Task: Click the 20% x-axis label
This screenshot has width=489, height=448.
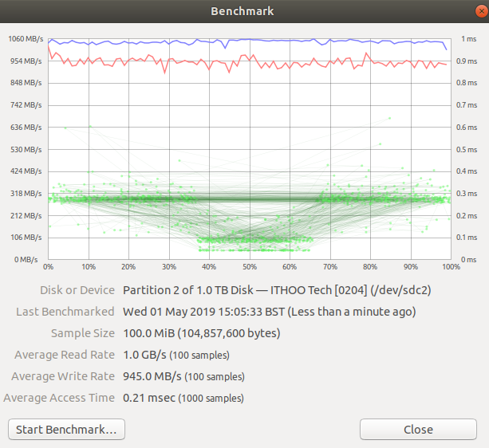Action: click(128, 267)
